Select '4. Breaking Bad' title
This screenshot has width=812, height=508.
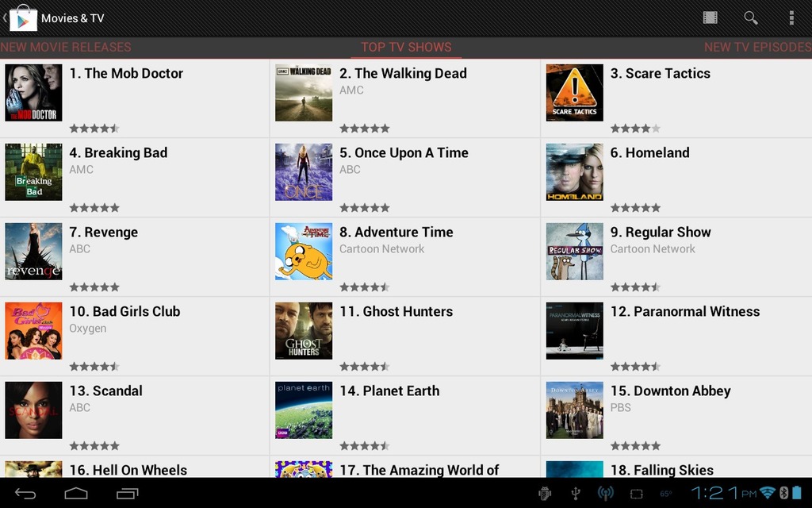coord(119,152)
